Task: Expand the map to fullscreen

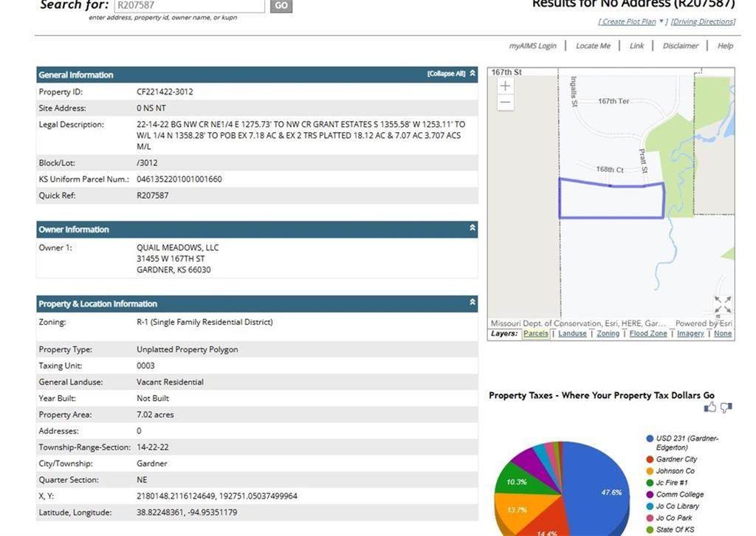Action: 723,304
